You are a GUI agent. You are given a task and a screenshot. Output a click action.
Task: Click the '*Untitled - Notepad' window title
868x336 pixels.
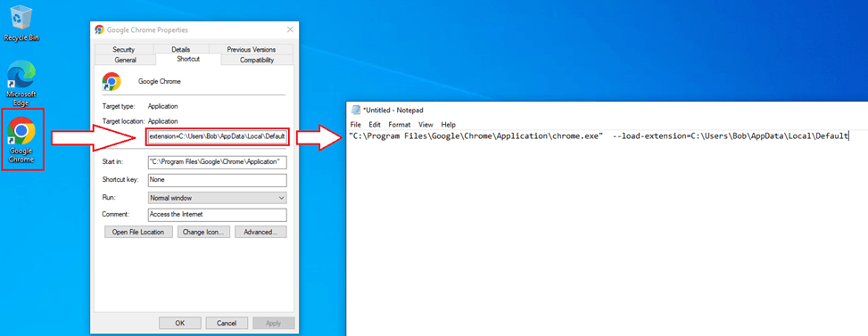pos(393,111)
